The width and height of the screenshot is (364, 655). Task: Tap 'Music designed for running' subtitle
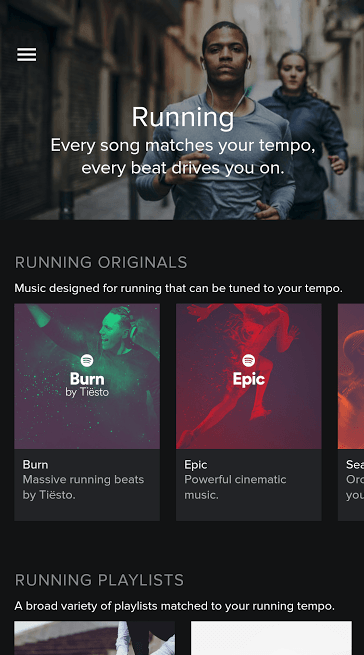pyautogui.click(x=178, y=288)
